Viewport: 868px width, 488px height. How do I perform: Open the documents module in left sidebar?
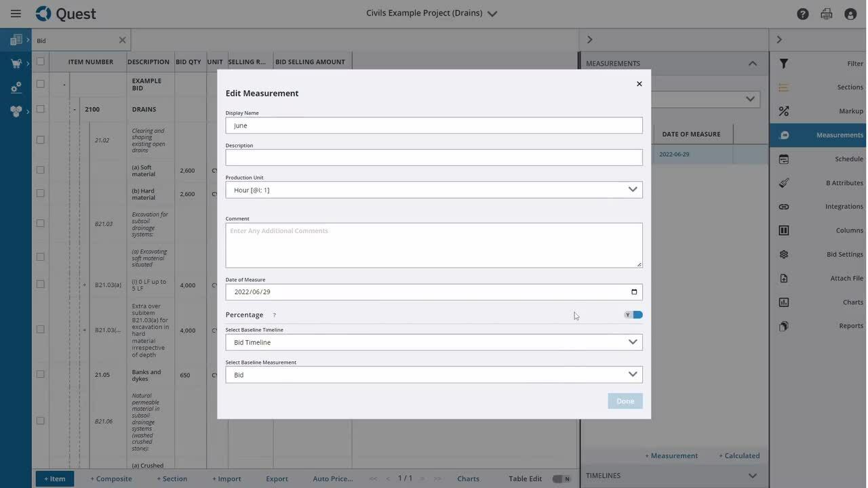tap(16, 40)
